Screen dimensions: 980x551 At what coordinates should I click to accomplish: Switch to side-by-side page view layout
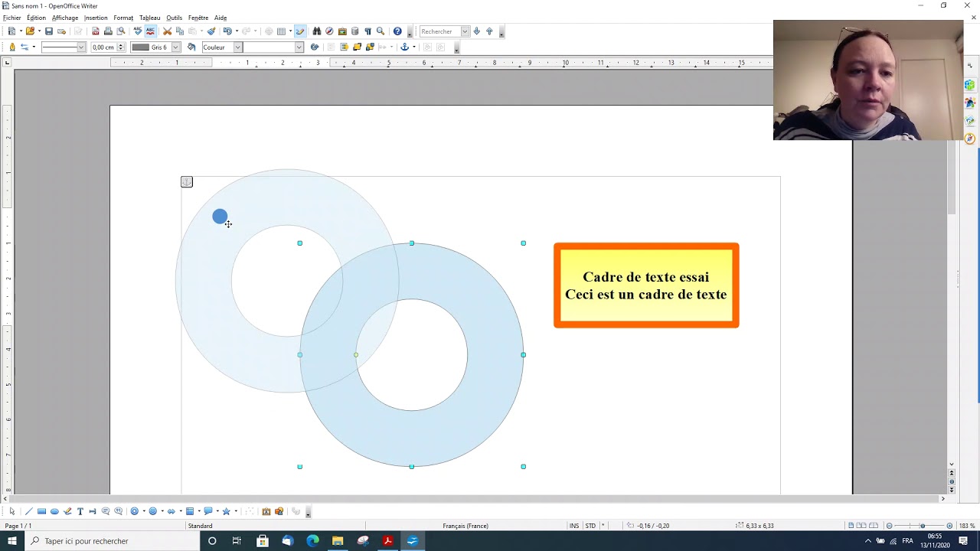[x=862, y=526]
